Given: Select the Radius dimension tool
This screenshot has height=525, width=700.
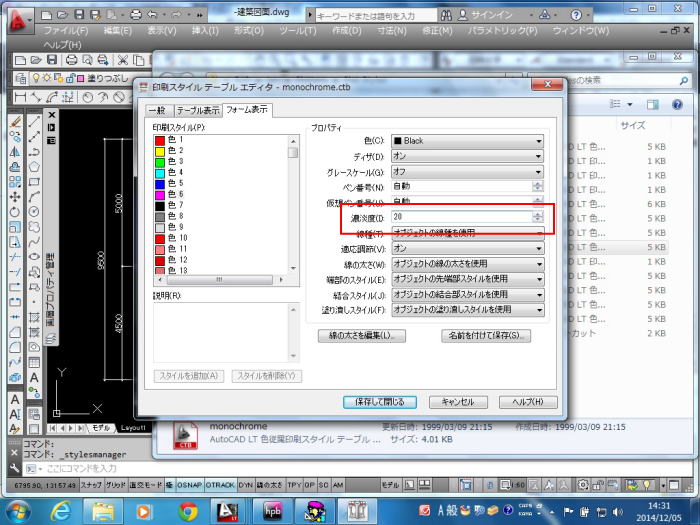Looking at the screenshot, I should 88,97.
